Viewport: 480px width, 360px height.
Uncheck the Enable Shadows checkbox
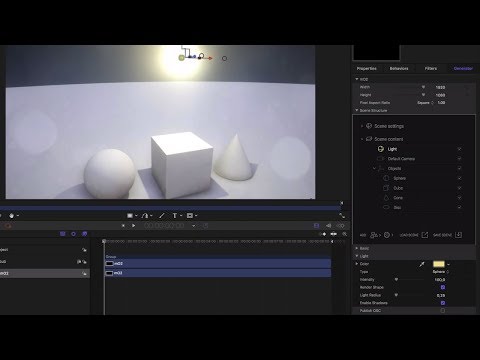(x=443, y=303)
